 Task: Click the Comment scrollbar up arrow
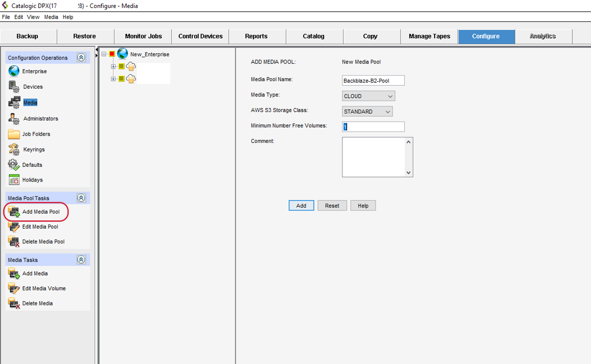coord(409,142)
